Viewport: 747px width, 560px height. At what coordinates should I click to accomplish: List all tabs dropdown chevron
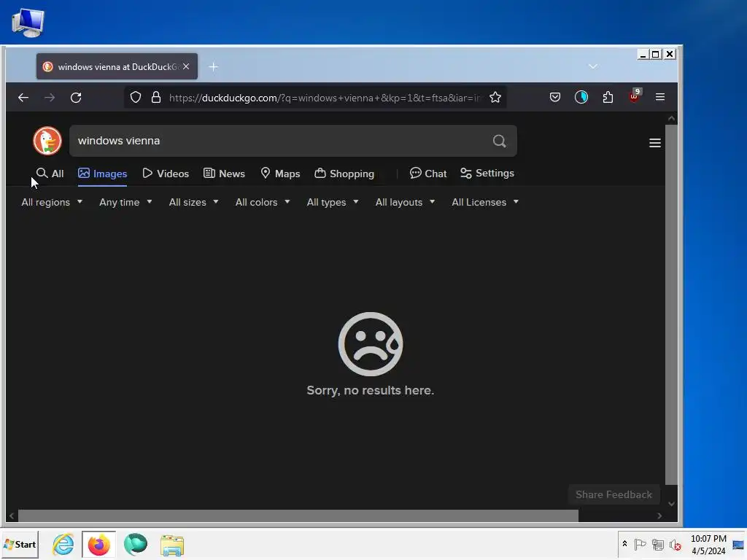click(592, 66)
